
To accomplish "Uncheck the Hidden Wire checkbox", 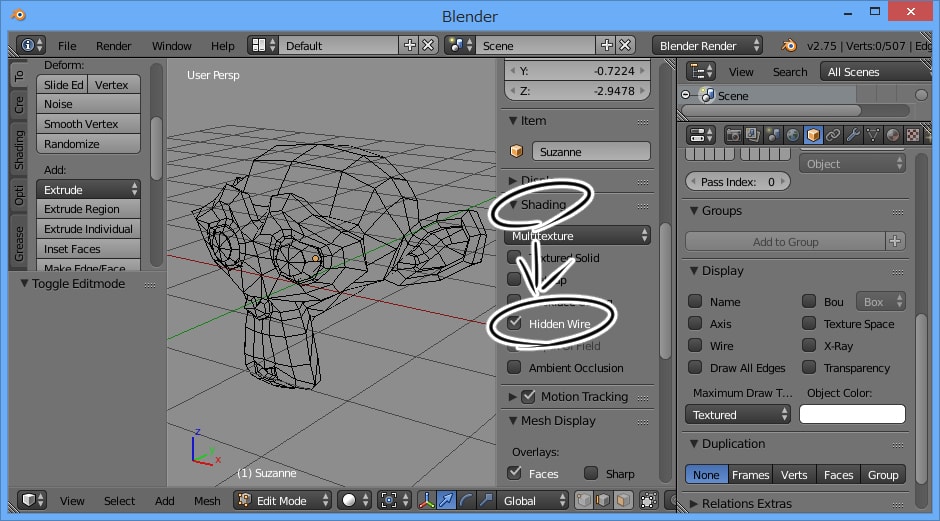I will pyautogui.click(x=514, y=323).
